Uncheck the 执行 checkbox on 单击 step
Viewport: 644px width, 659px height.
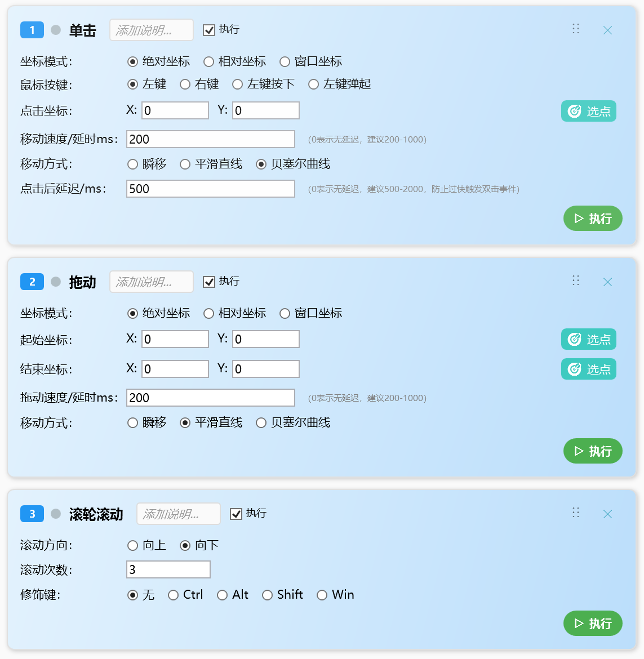[x=209, y=30]
